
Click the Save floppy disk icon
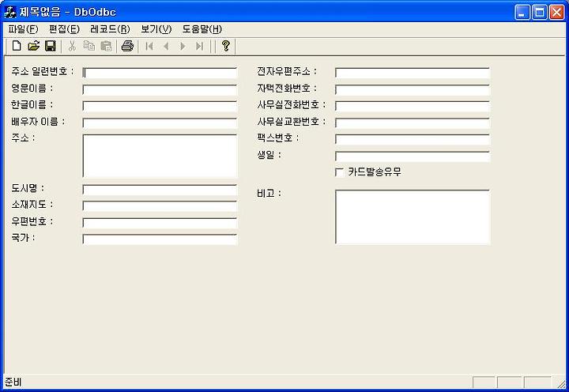(51, 46)
